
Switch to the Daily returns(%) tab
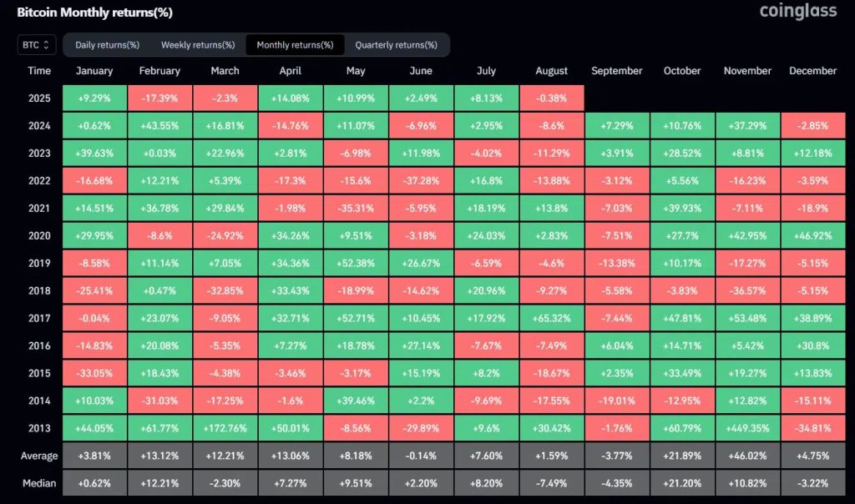click(107, 44)
